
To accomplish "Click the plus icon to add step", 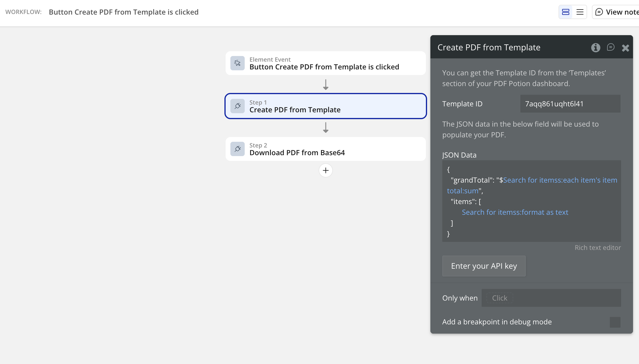I will 325,170.
